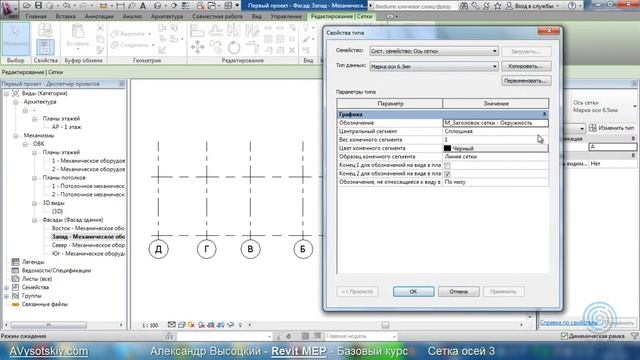
Task: Select the {3D} view in tree
Action: point(57,211)
